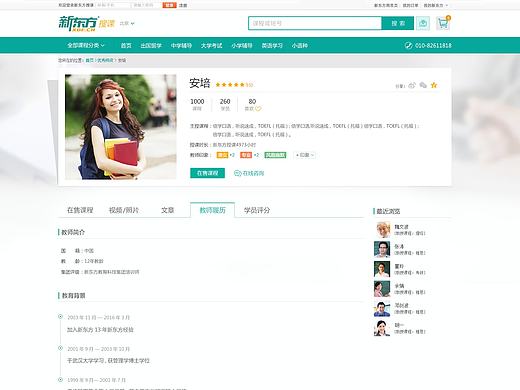Click the red impression tag
This screenshot has height=390, width=520.
pyautogui.click(x=246, y=155)
